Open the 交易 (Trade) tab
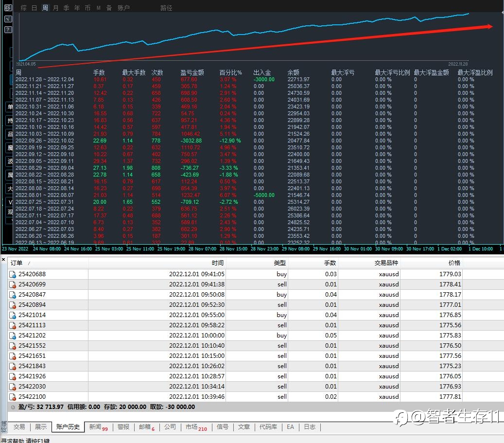The height and width of the screenshot is (443, 504). (x=19, y=427)
